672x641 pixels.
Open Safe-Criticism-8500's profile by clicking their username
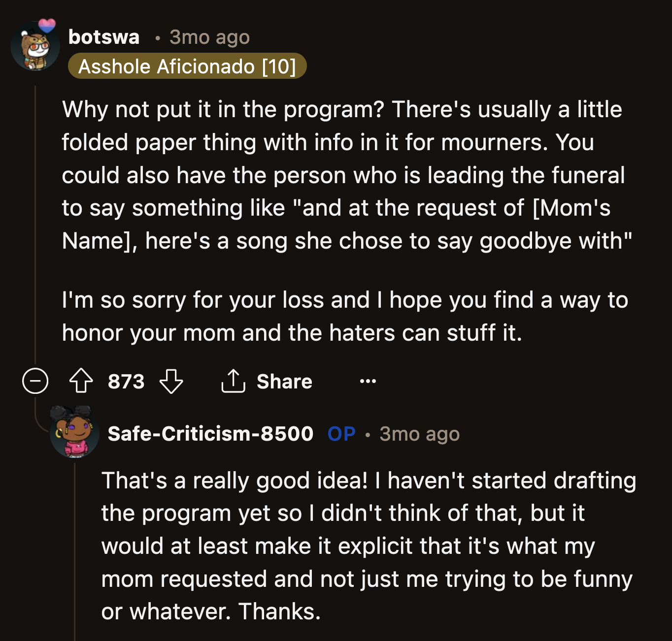coord(211,434)
